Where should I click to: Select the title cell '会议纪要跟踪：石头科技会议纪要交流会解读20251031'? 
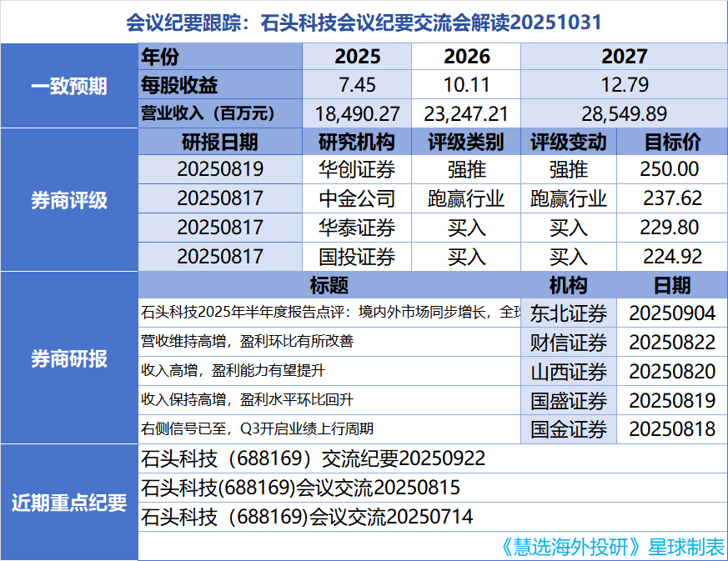click(364, 22)
